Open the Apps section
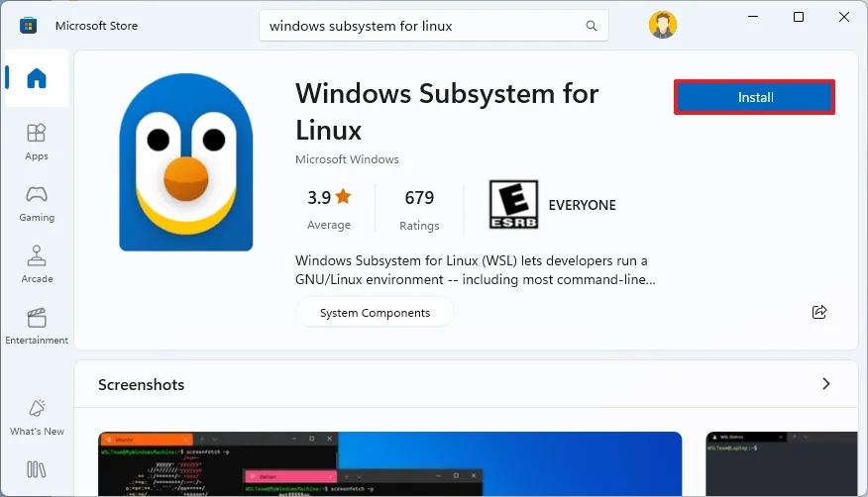Viewport: 868px width, 497px height. (x=37, y=143)
